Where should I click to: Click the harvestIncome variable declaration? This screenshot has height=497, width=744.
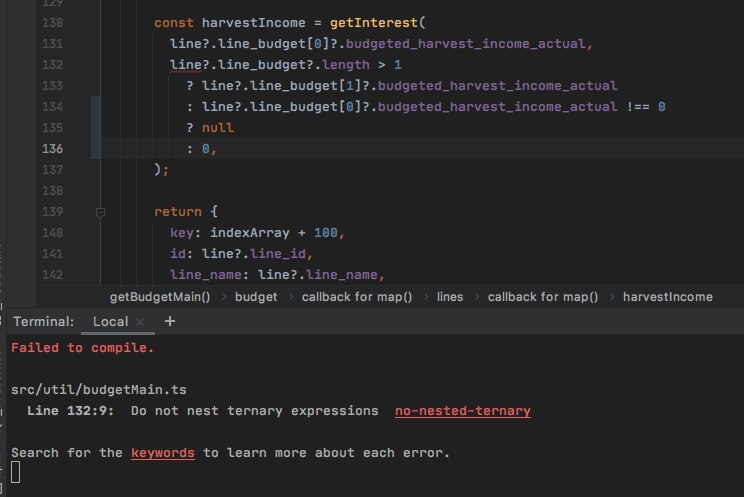coord(253,23)
